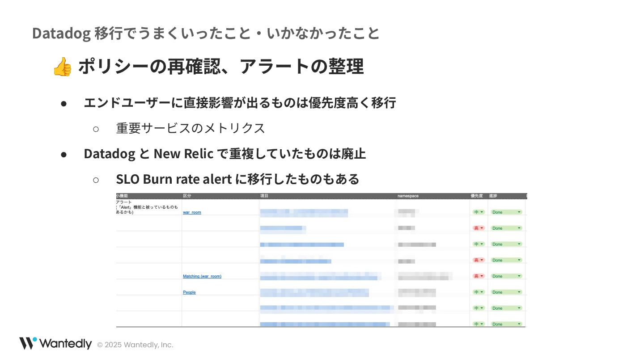
Task: Open the Done status dropdown in war_room row
Action: click(x=506, y=212)
